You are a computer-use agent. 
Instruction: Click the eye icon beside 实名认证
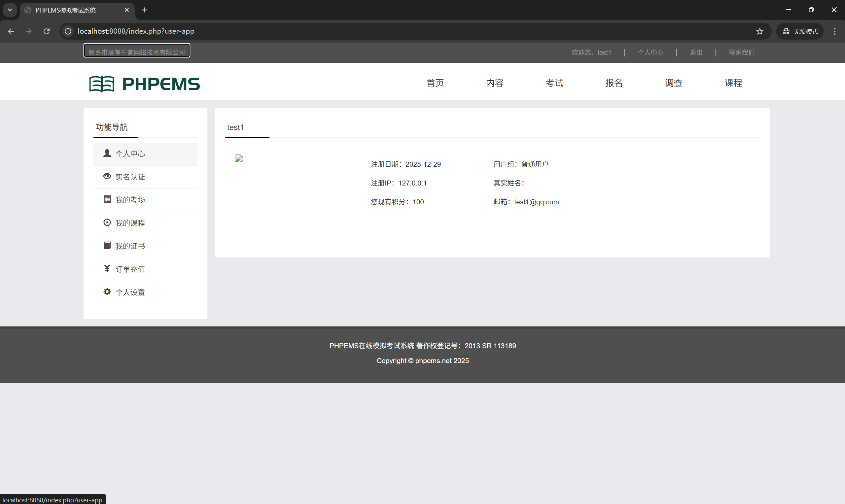[107, 176]
